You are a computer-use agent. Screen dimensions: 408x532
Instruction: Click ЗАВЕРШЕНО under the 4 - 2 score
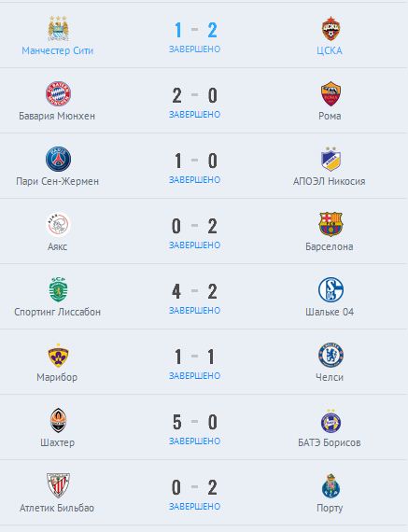(x=195, y=310)
